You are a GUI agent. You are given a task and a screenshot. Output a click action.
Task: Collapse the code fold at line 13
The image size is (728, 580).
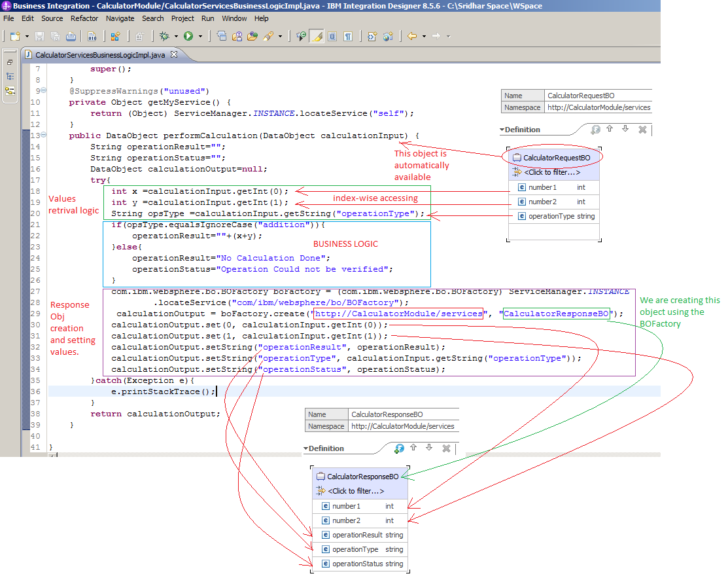[x=44, y=135]
